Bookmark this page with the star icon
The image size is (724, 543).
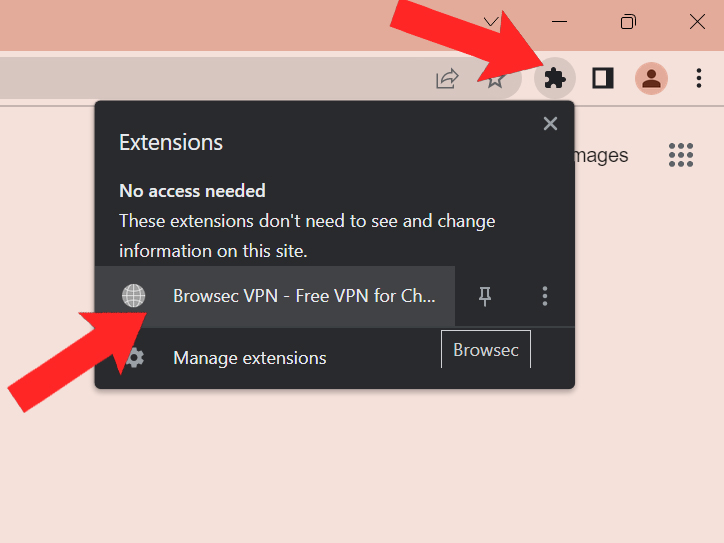(496, 79)
